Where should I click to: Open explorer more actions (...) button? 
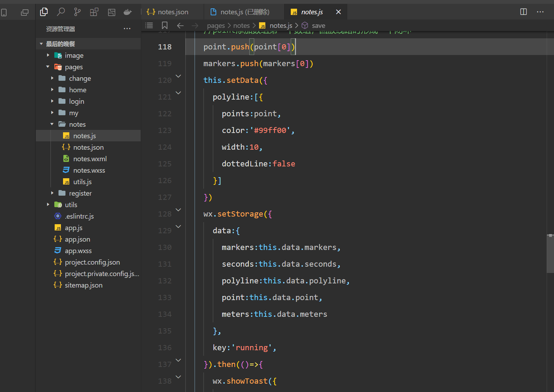[127, 29]
